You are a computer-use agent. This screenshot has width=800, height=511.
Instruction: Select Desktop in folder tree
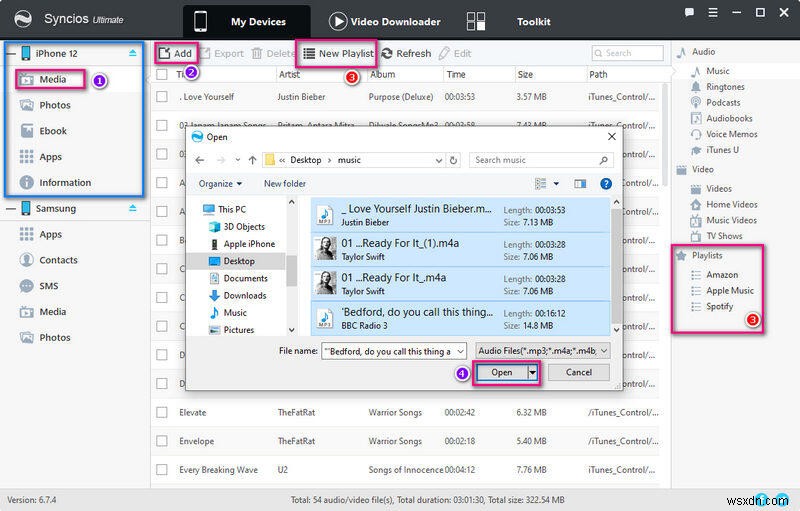tap(238, 261)
